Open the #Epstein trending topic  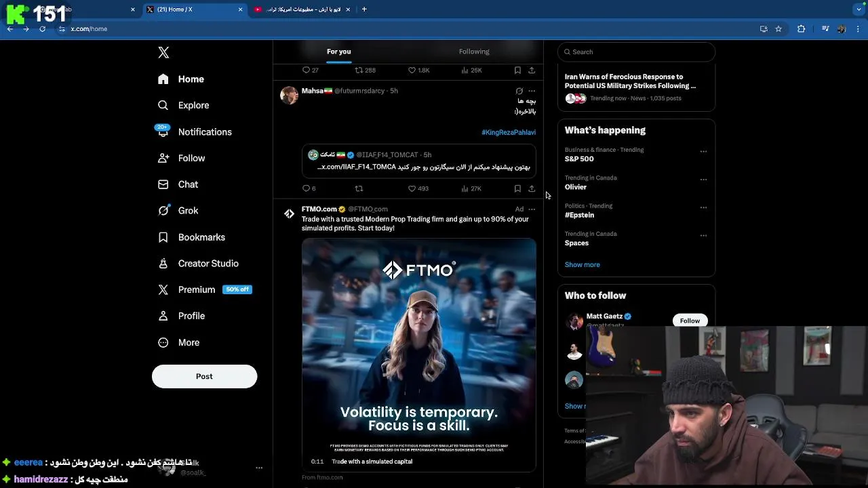click(x=579, y=215)
